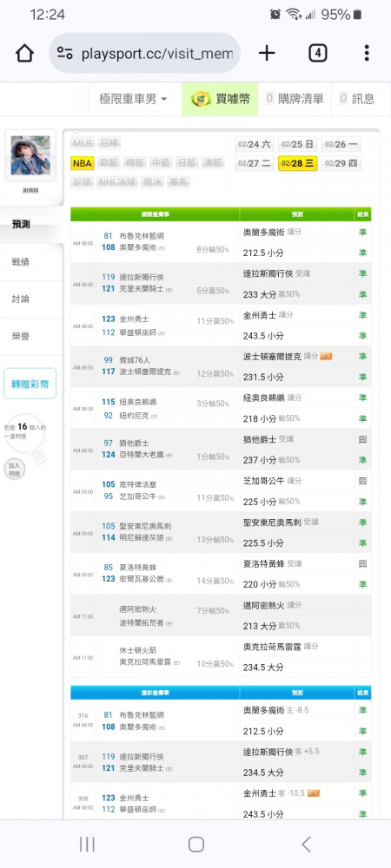Tap the site settings icon in address bar
Image resolution: width=391 pixels, height=868 pixels.
pos(65,54)
